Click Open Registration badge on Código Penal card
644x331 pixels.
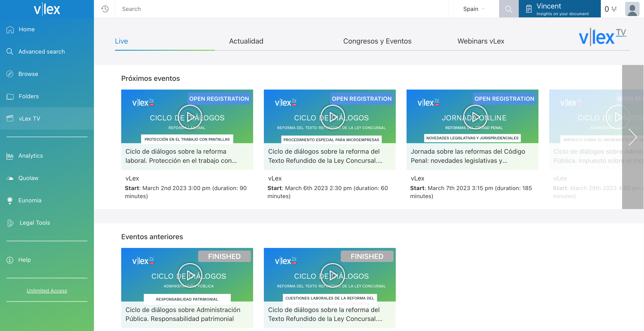pyautogui.click(x=504, y=99)
